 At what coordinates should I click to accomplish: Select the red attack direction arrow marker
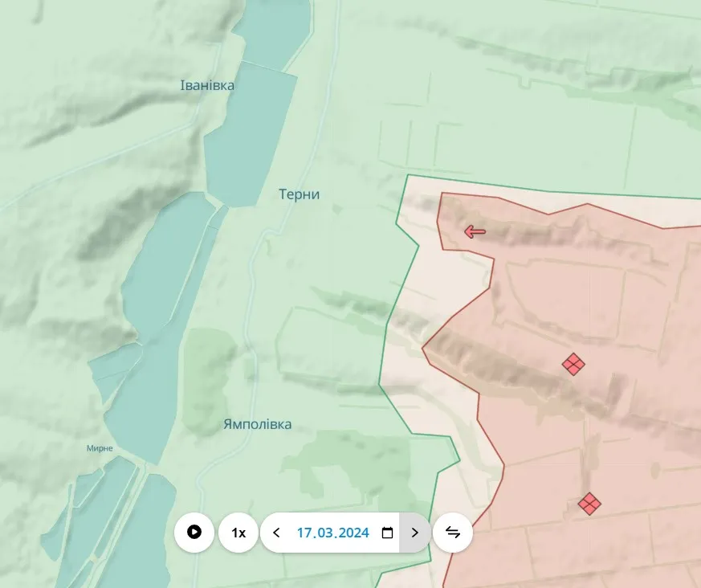tap(475, 232)
